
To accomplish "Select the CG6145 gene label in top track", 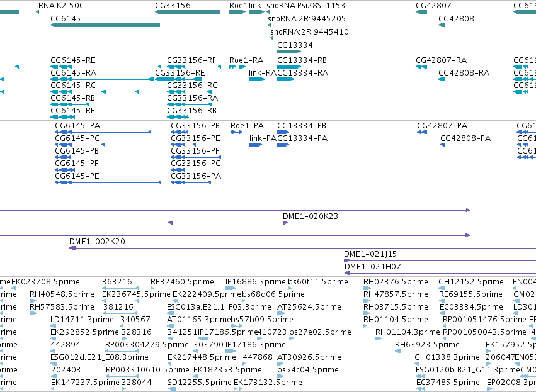I will [66, 18].
